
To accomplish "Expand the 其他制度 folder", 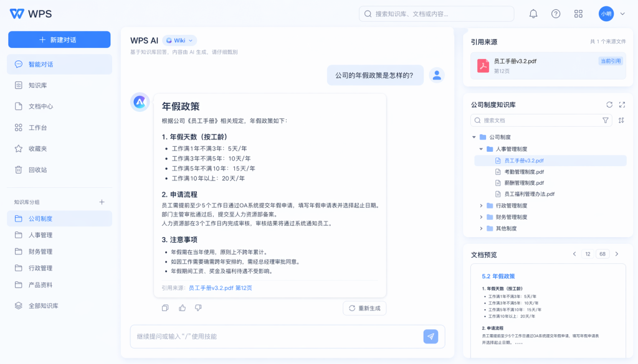I will coord(481,228).
